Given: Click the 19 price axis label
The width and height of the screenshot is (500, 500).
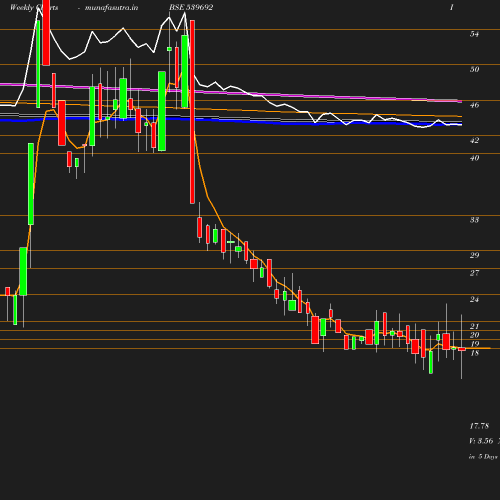Looking at the screenshot, I should [474, 344].
